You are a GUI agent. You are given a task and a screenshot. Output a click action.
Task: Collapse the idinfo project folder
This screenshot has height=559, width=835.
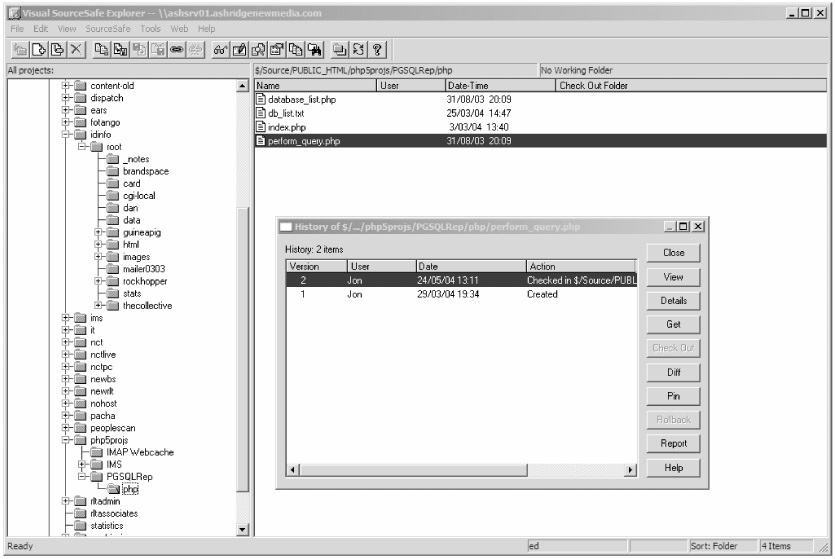pos(66,135)
